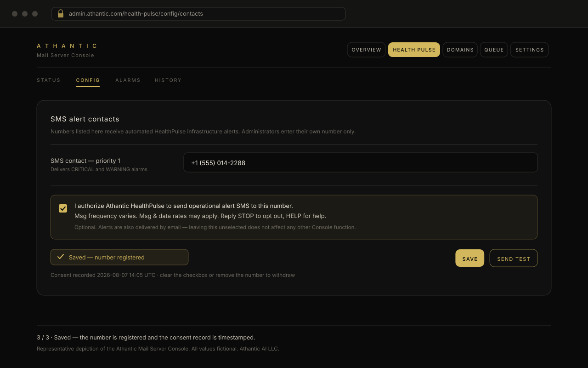The height and width of the screenshot is (368, 588).
Task: Click the checkmark icon in Saved banner
Action: tap(61, 257)
